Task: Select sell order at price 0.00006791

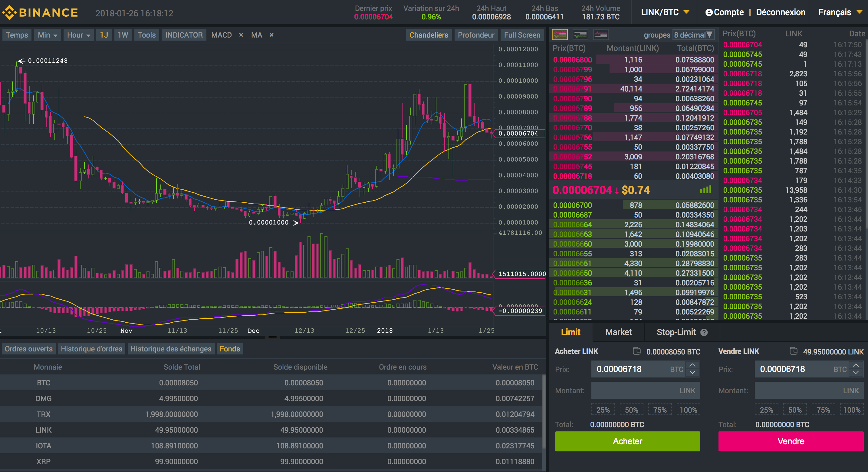Action: [x=633, y=89]
